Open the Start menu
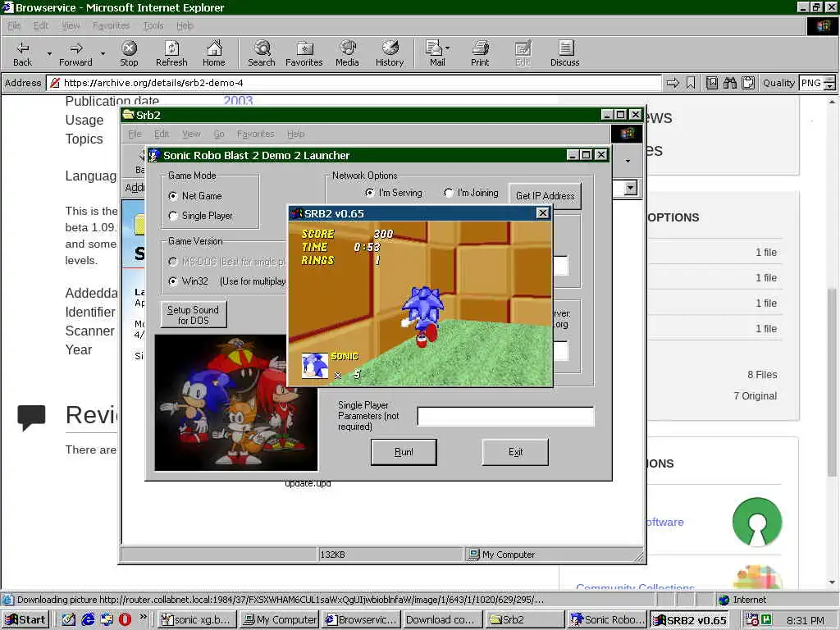Screen dimensions: 840x630 [x=25, y=619]
